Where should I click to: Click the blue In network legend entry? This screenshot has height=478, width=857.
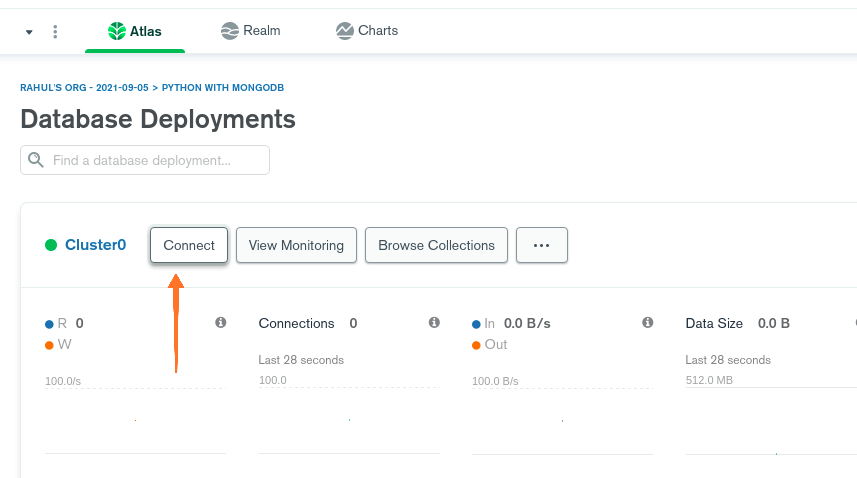[483, 323]
